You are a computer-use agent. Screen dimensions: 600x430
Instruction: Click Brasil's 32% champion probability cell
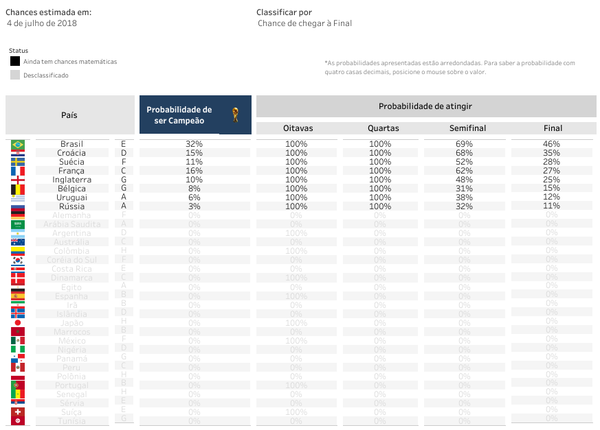coord(194,145)
